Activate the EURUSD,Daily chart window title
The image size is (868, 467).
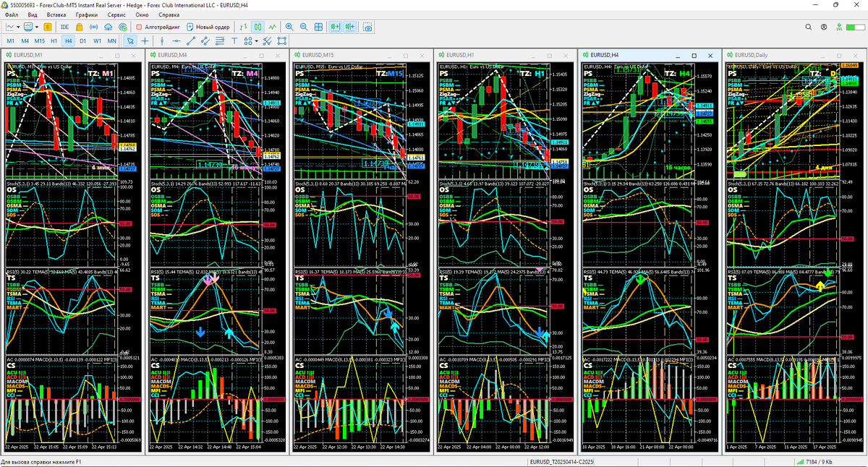tap(751, 55)
